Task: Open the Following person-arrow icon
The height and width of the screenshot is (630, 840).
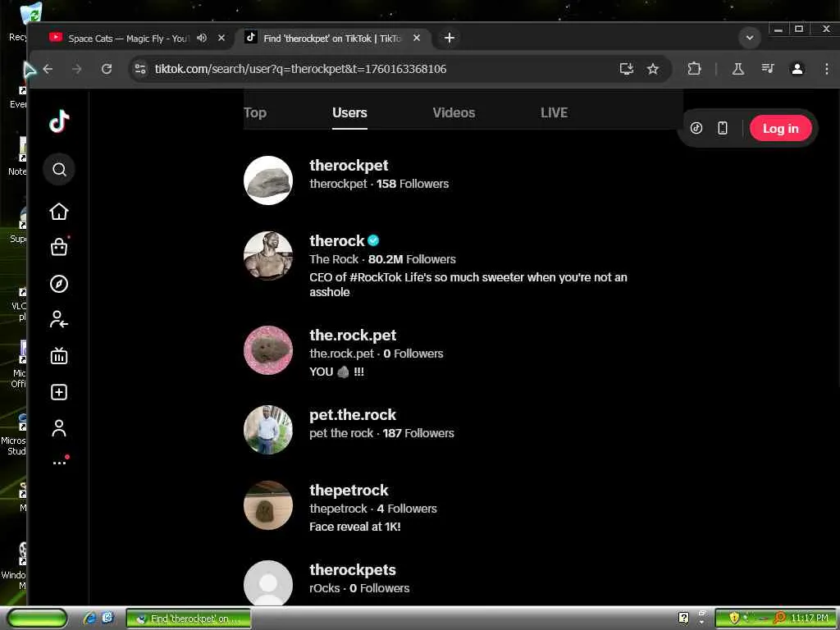Action: (59, 319)
